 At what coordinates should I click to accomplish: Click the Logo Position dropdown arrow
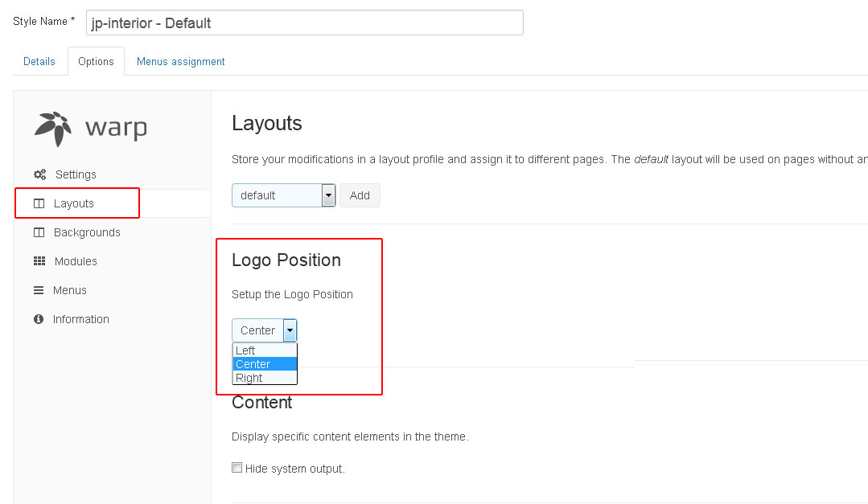(x=290, y=330)
